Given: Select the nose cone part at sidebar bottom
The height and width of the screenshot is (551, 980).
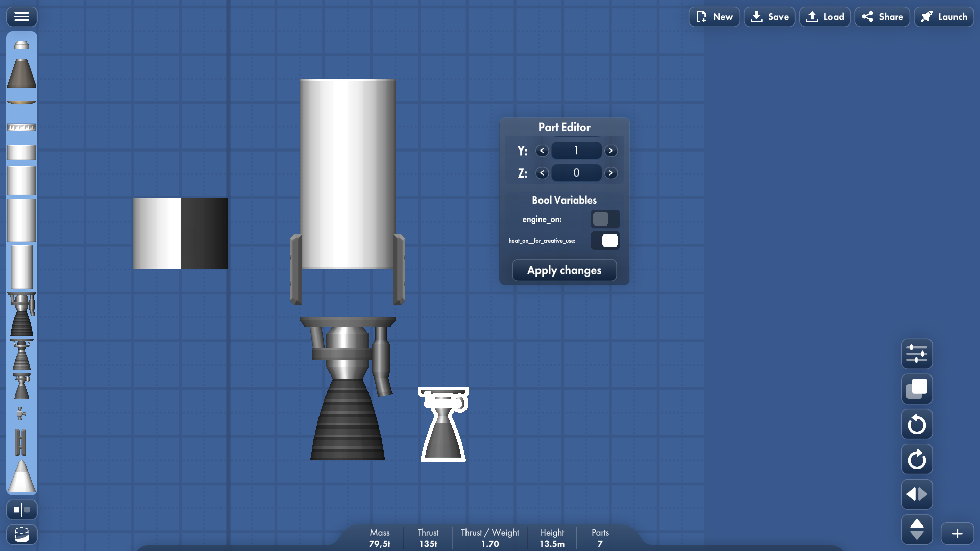Looking at the screenshot, I should pos(21,477).
